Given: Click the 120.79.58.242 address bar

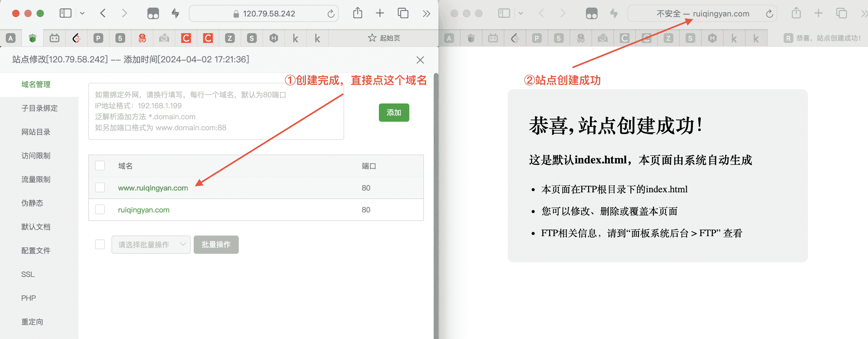Looking at the screenshot, I should coord(264,13).
